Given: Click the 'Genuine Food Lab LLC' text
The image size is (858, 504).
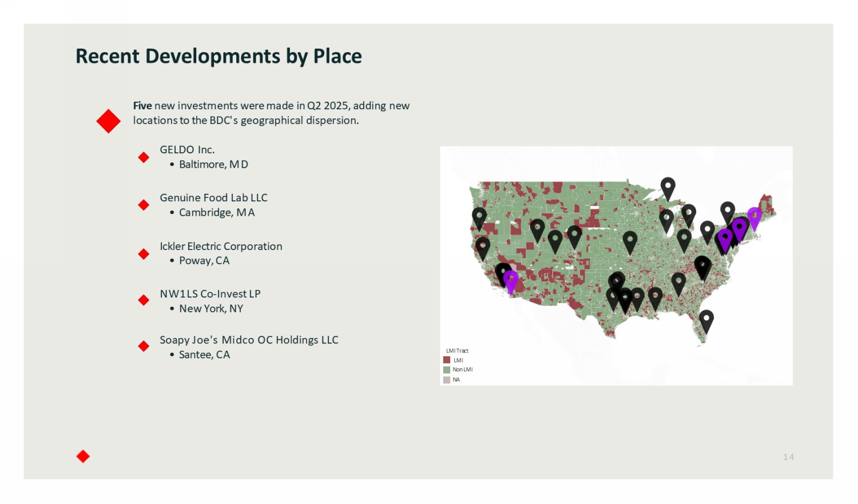Looking at the screenshot, I should (x=213, y=197).
